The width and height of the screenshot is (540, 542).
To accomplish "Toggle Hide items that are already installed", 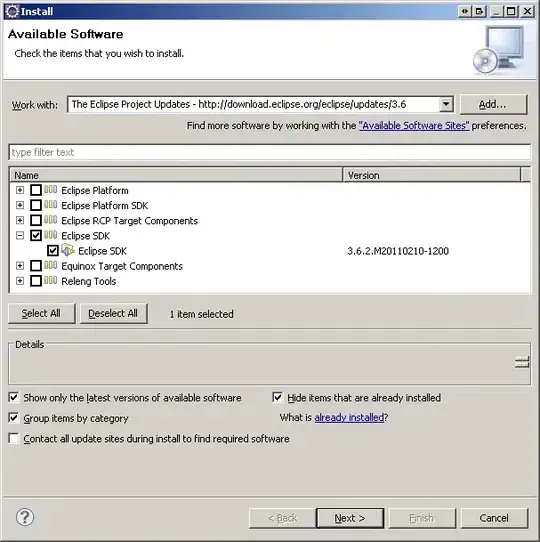I will [x=278, y=398].
